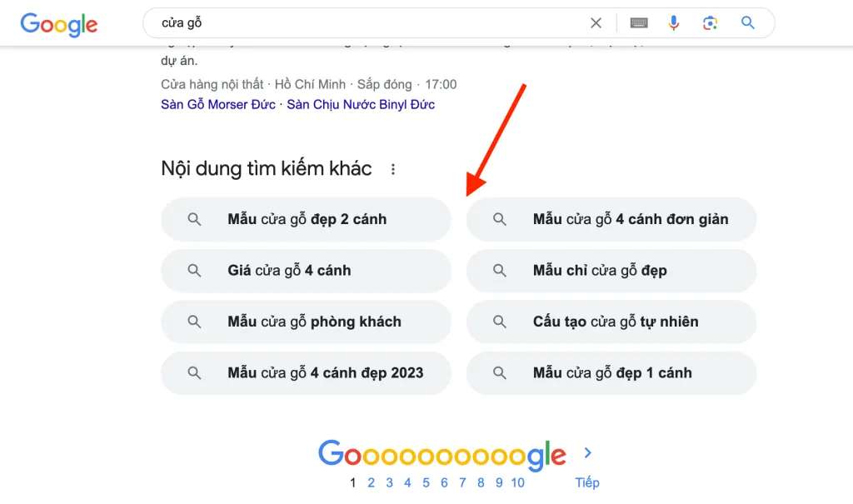Viewport: 853px width, 504px height.
Task: Select suggestion 'Mẫu cửa gỗ 4 cánh đẹp 2023'
Action: [x=306, y=373]
